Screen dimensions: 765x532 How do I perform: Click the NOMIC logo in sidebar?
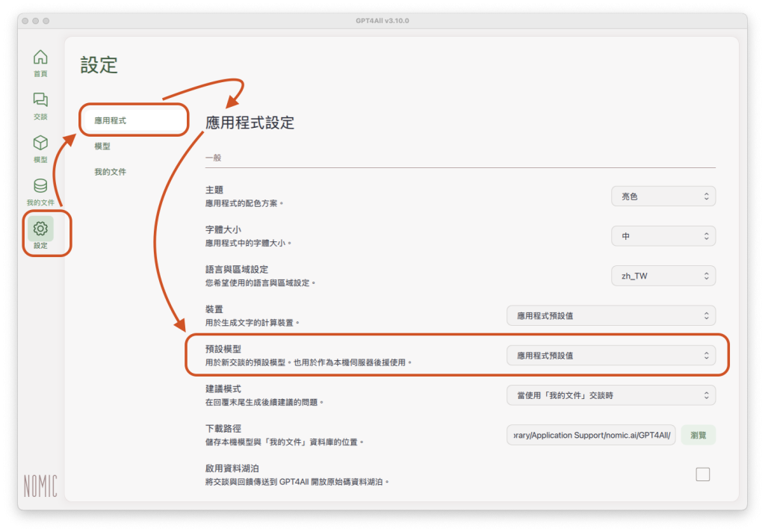40,486
